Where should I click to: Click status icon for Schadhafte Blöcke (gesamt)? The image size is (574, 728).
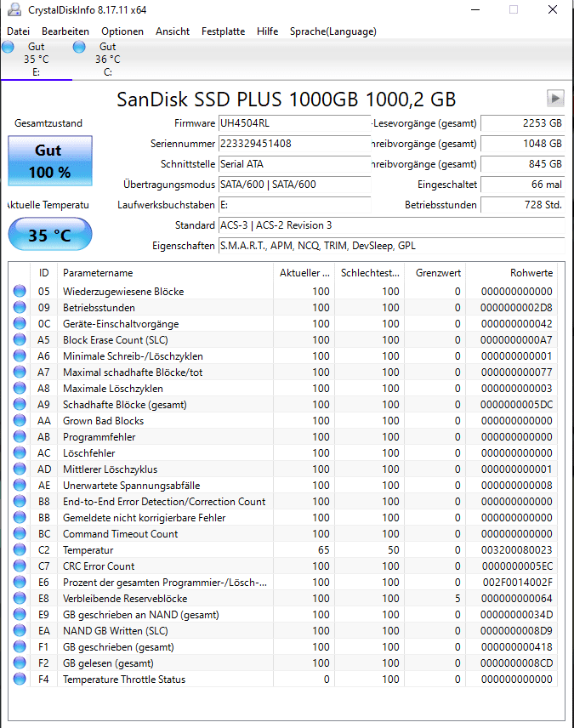[x=20, y=404]
